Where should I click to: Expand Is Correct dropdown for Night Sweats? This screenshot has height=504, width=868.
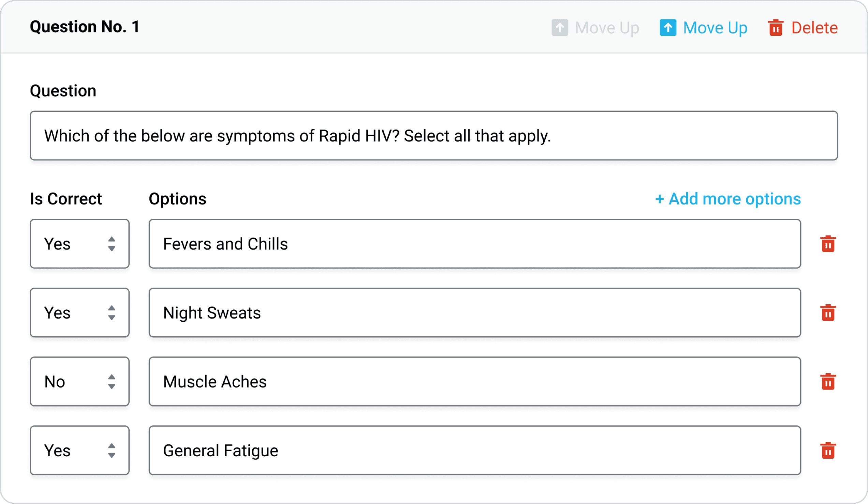click(x=79, y=312)
